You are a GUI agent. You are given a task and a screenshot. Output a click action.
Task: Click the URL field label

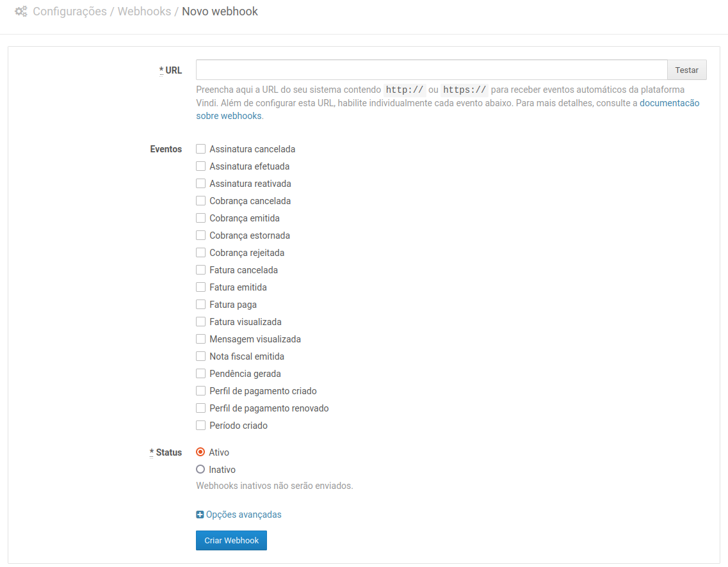tap(170, 70)
